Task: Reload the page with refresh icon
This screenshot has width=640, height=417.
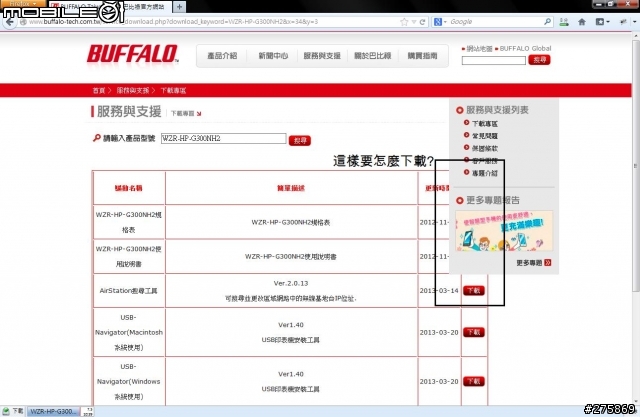Action: (x=422, y=22)
